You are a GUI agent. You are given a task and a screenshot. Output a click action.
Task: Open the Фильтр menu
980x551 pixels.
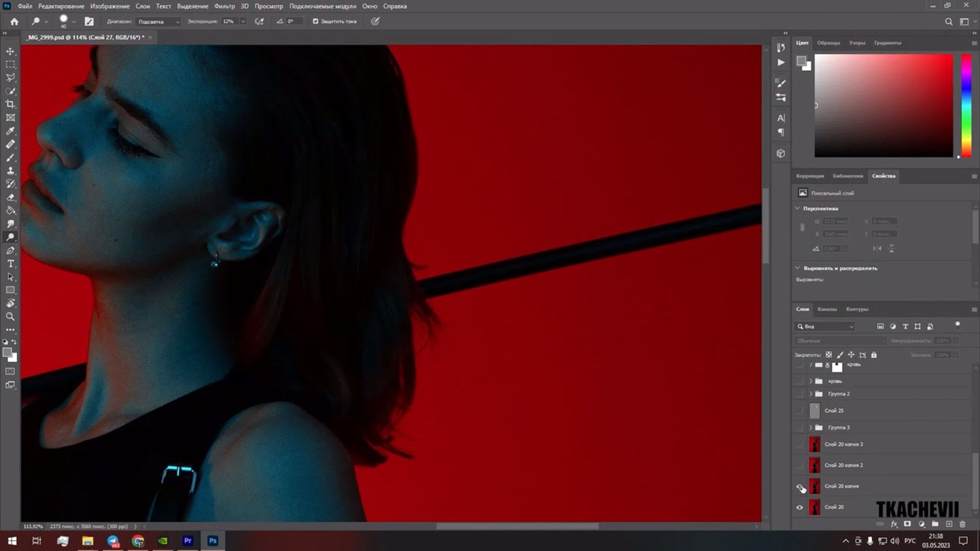pos(224,6)
